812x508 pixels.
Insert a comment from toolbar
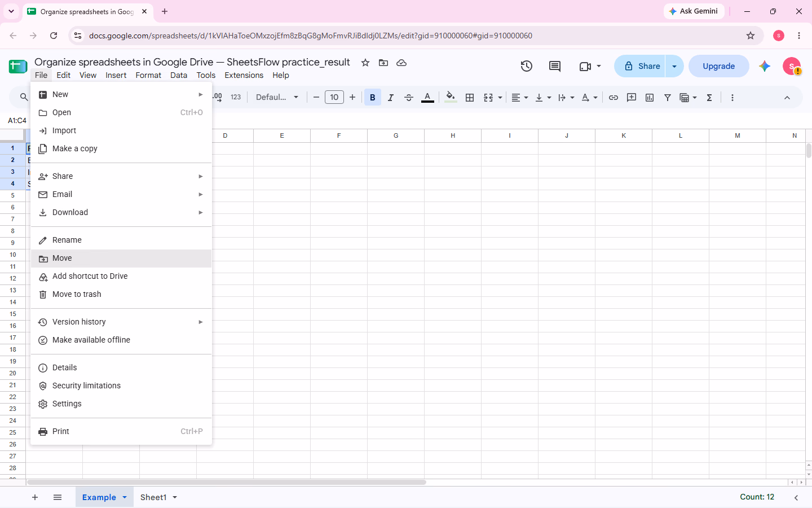632,98
